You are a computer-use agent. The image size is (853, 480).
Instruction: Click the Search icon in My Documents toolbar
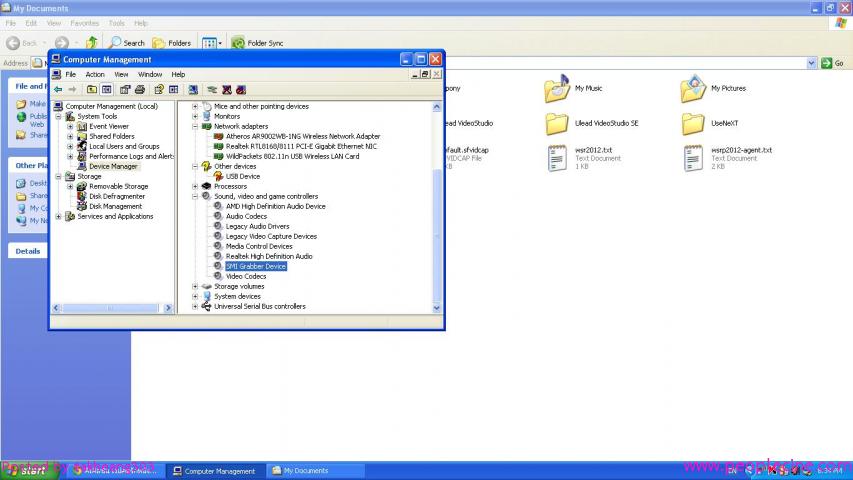tap(115, 42)
